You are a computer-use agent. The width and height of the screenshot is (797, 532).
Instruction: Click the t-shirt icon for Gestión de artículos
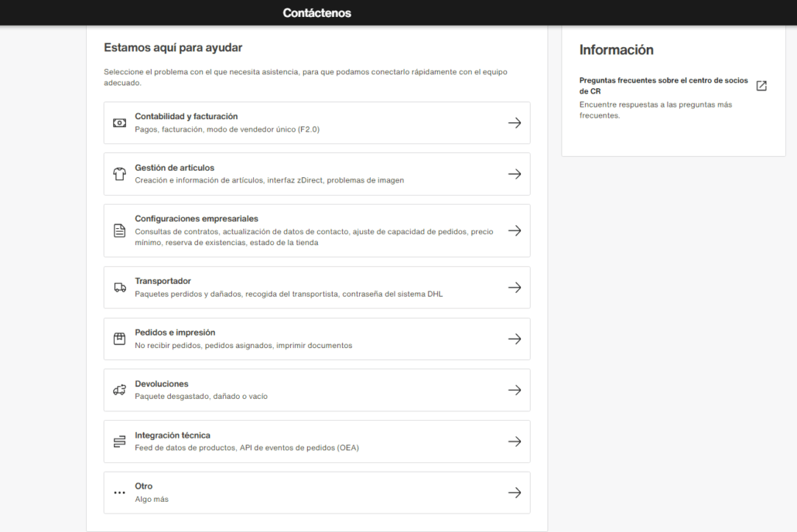pos(119,173)
